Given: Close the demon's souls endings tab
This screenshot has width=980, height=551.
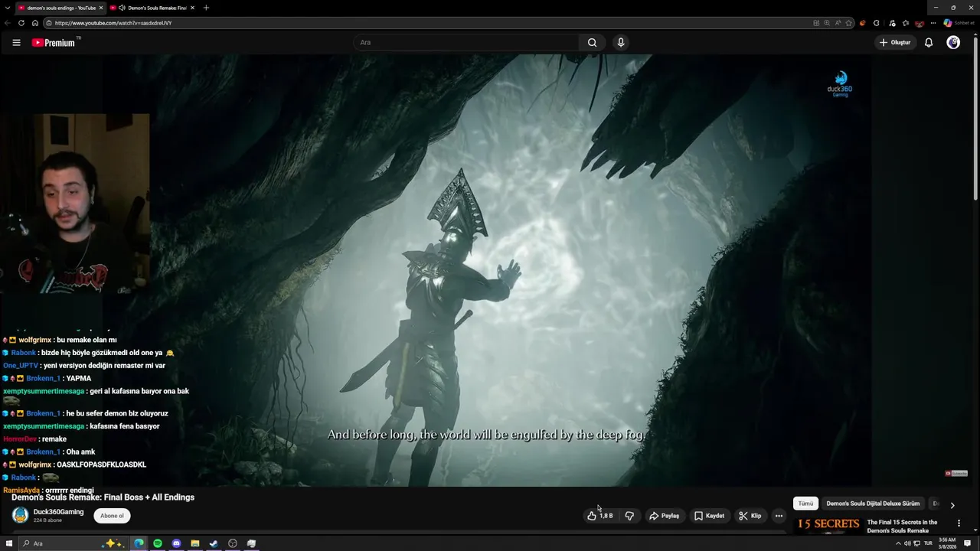Looking at the screenshot, I should tap(102, 8).
